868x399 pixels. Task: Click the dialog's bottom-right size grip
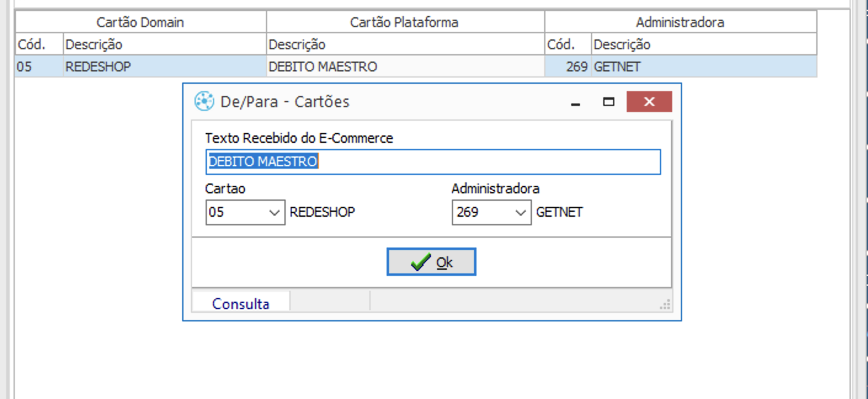[x=665, y=304]
